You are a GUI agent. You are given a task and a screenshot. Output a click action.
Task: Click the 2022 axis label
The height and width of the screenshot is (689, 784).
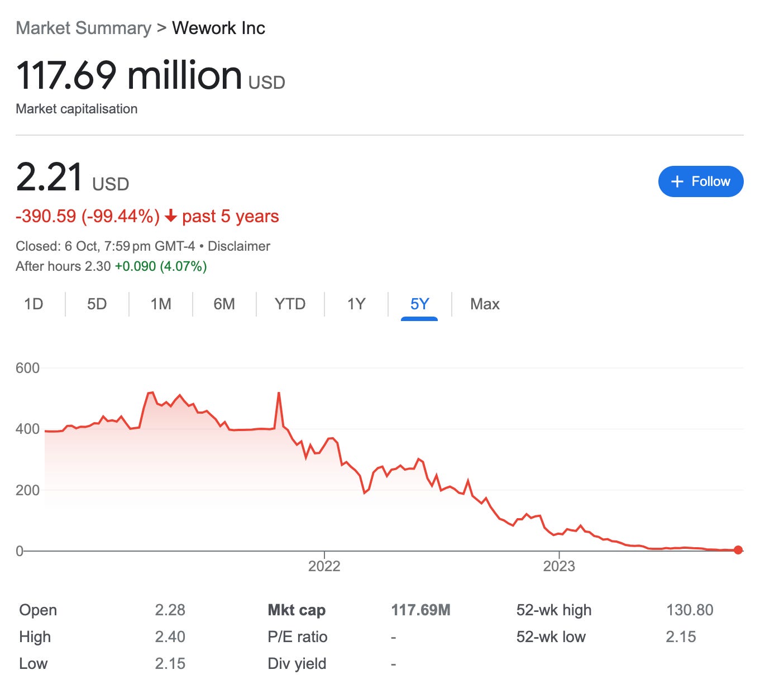point(324,566)
